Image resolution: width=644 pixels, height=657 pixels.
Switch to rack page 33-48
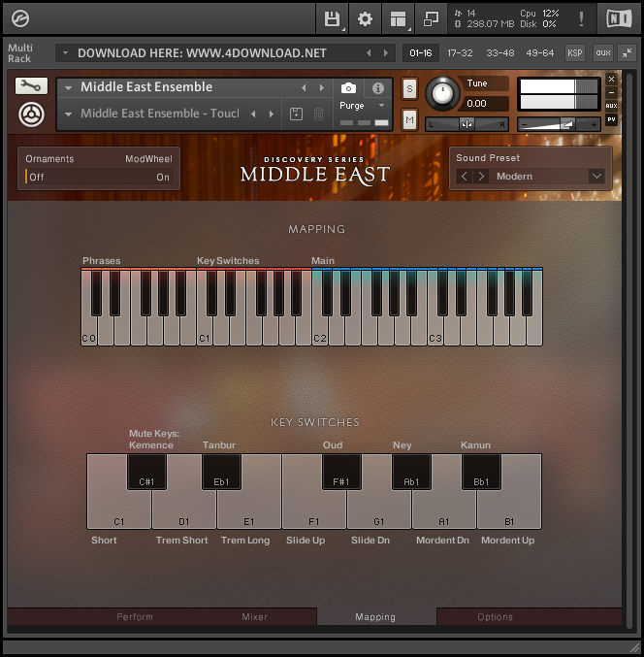tap(499, 53)
